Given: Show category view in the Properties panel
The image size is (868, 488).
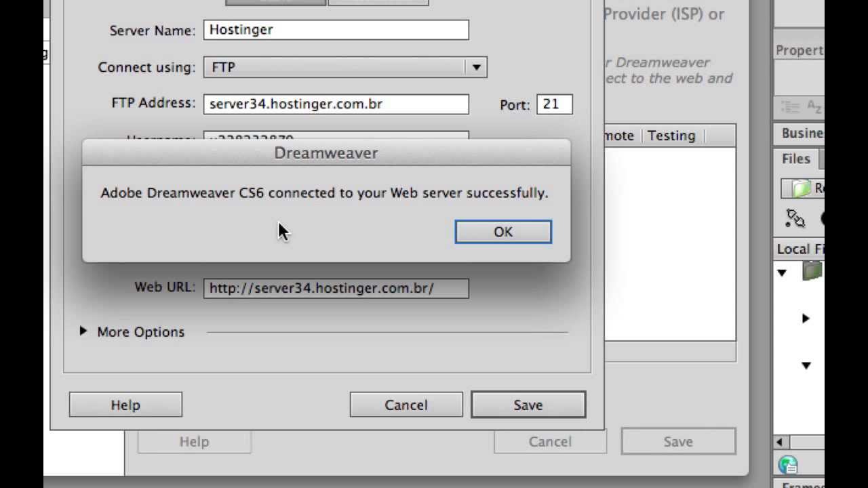Looking at the screenshot, I should point(791,106).
